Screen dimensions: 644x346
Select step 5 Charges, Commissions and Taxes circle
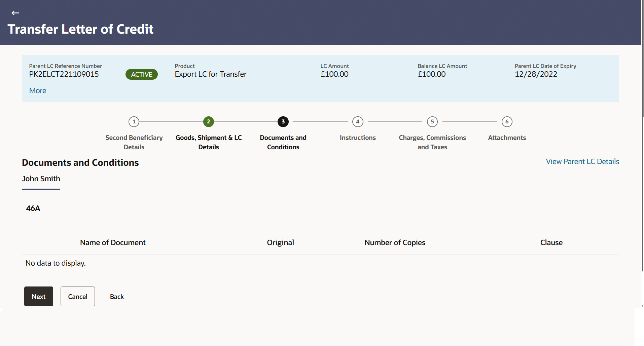[x=432, y=122]
